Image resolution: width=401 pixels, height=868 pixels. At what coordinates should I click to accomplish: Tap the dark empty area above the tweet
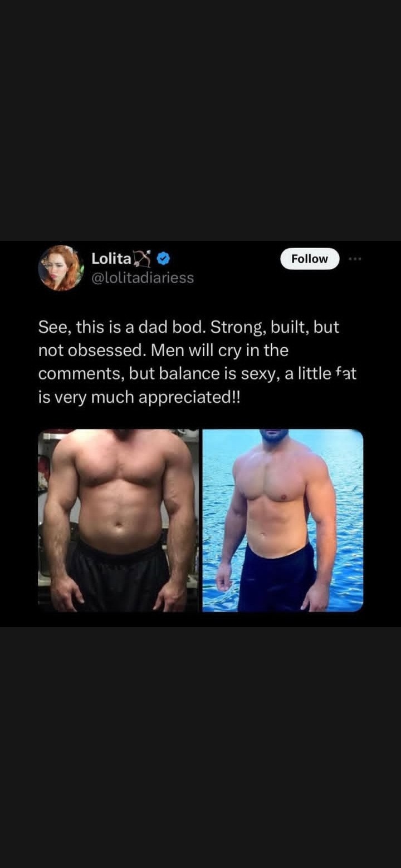200,120
